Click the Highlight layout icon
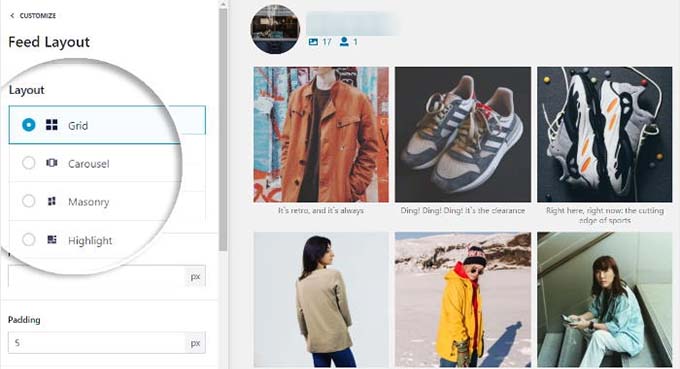The image size is (680, 369). (52, 239)
